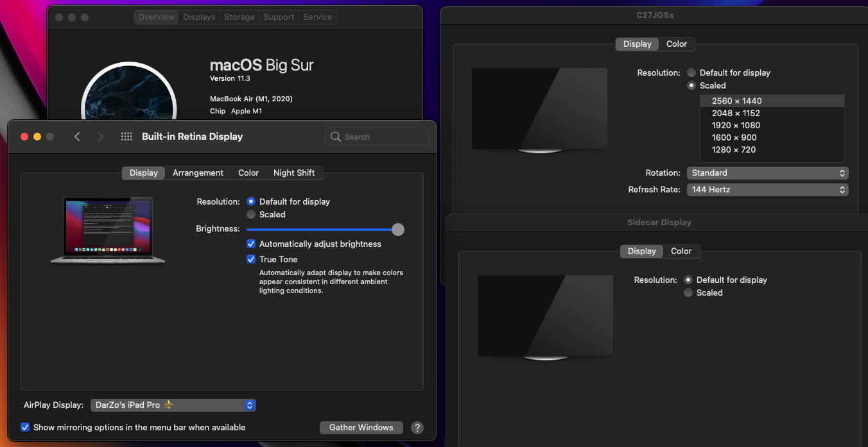Uncheck Show mirroring options in menu bar
Viewport: 868px width, 447px height.
pyautogui.click(x=25, y=427)
